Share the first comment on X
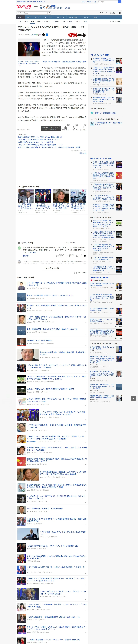138x644 pixels. coord(85,256)
